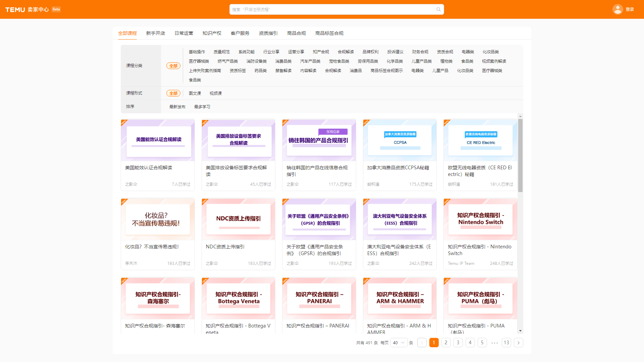Click scrollbar up arrow in course list
This screenshot has width=644, height=362.
coord(520,116)
